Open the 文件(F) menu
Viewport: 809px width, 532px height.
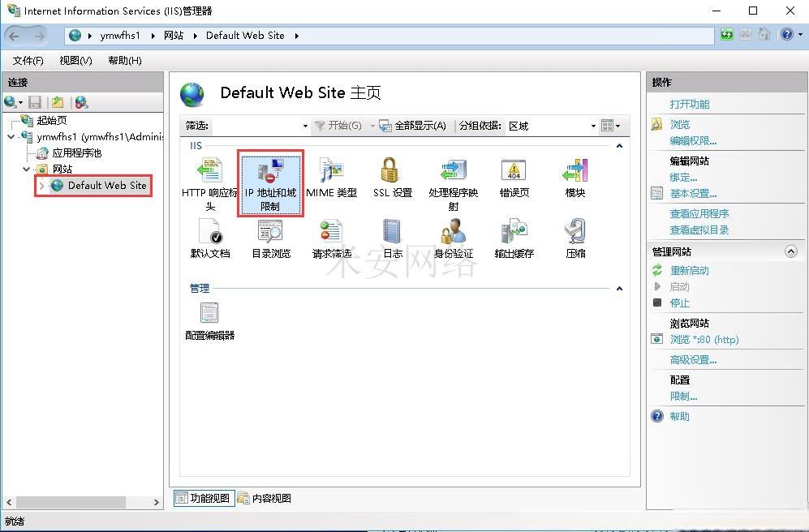click(28, 61)
